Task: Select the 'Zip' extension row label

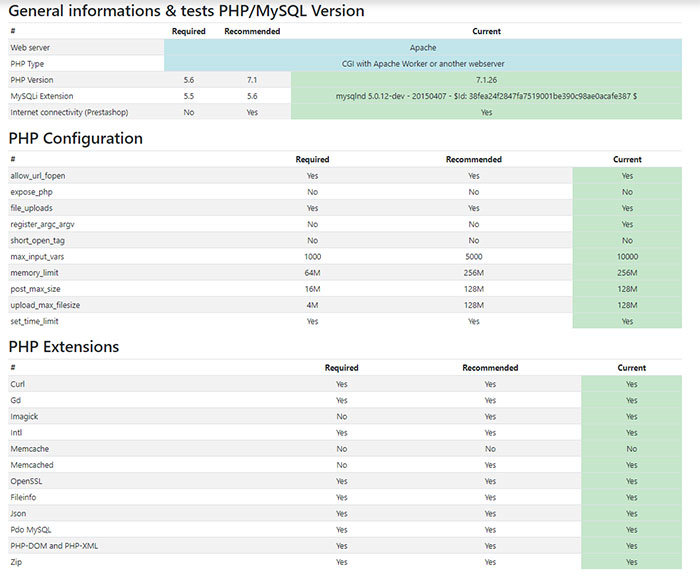Action: (x=16, y=562)
